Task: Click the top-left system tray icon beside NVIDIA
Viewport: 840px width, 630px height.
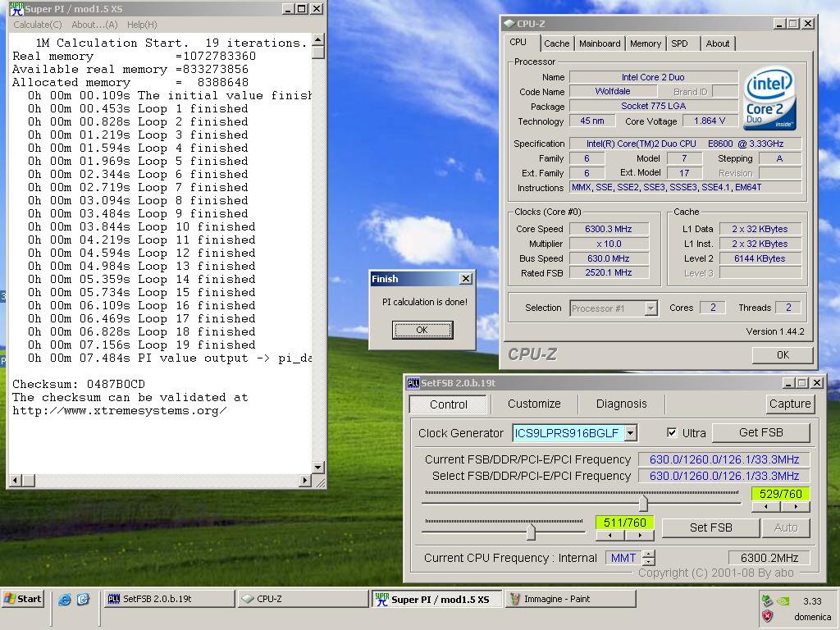Action: (x=767, y=600)
